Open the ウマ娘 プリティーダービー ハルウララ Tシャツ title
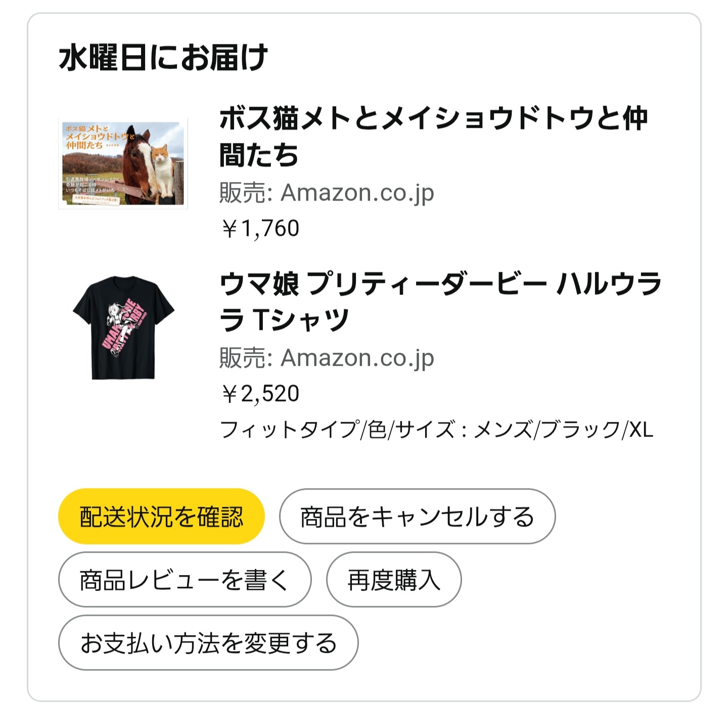 click(440, 301)
